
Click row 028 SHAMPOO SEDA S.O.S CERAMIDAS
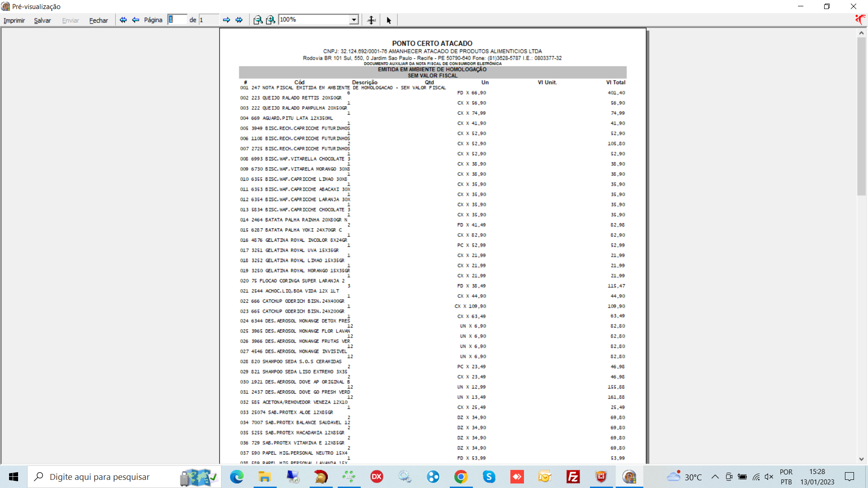(291, 361)
